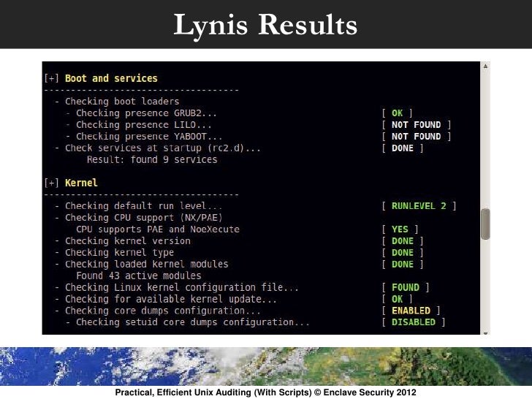Click the terminal scrollbar thumb
The image size is (532, 399).
[x=485, y=224]
